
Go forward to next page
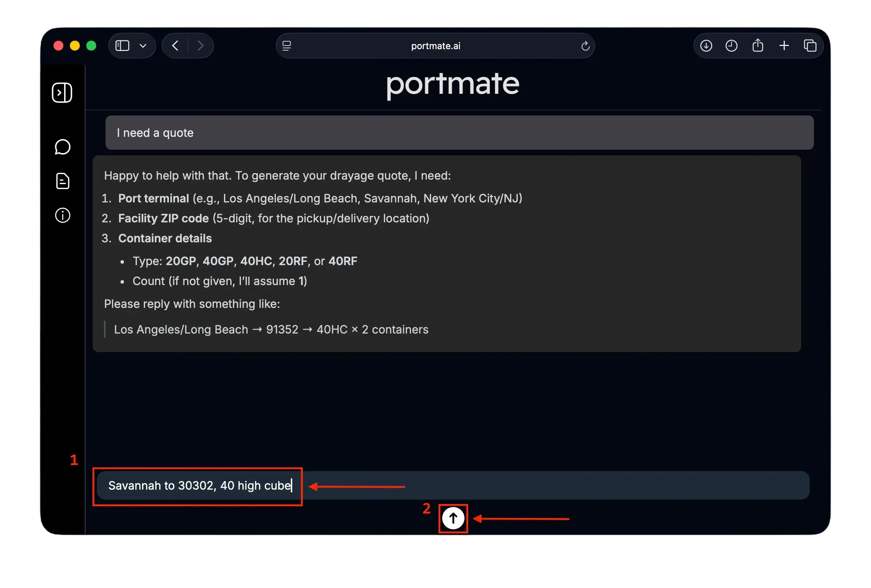(x=201, y=46)
